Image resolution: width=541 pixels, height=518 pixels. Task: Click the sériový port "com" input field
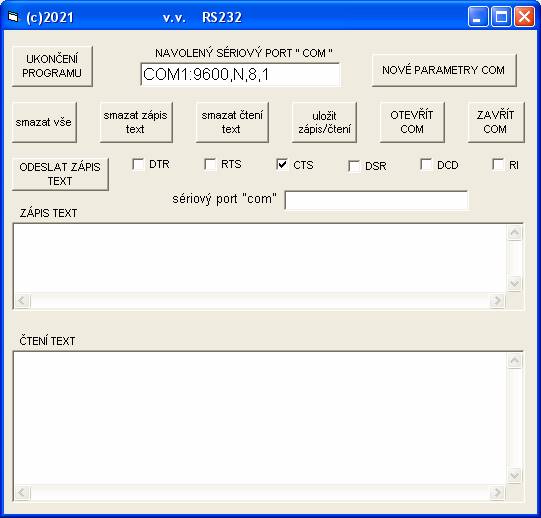tap(376, 200)
